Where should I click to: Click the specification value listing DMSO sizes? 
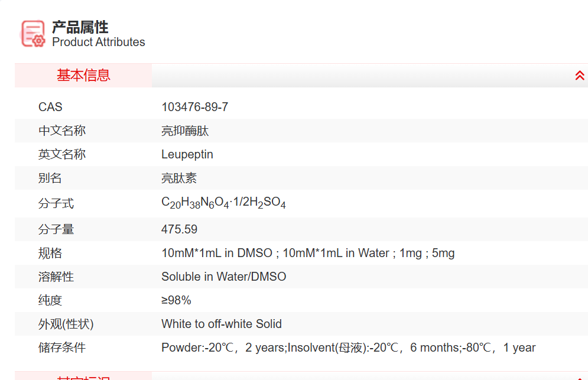(308, 253)
